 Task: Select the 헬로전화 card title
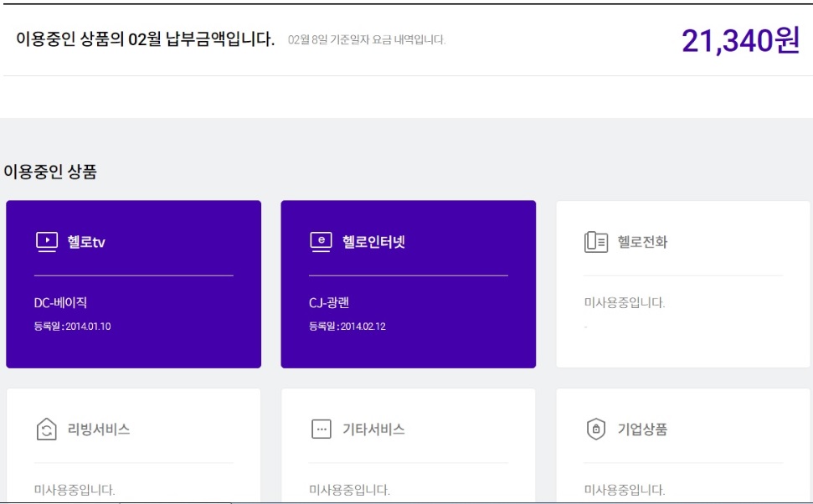click(642, 242)
